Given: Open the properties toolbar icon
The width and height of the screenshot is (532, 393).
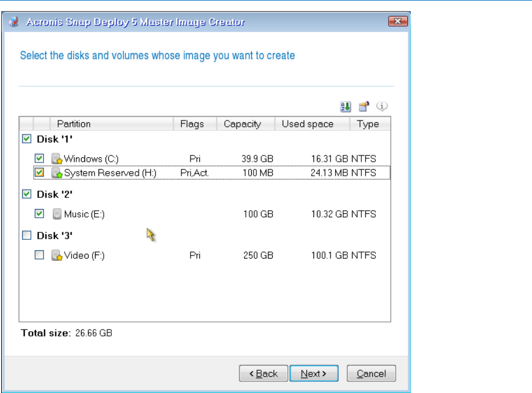Looking at the screenshot, I should click(364, 107).
